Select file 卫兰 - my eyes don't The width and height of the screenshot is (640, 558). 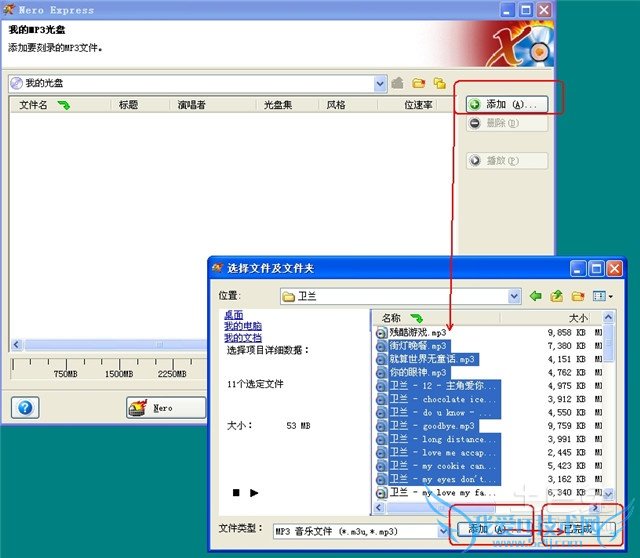pos(443,479)
